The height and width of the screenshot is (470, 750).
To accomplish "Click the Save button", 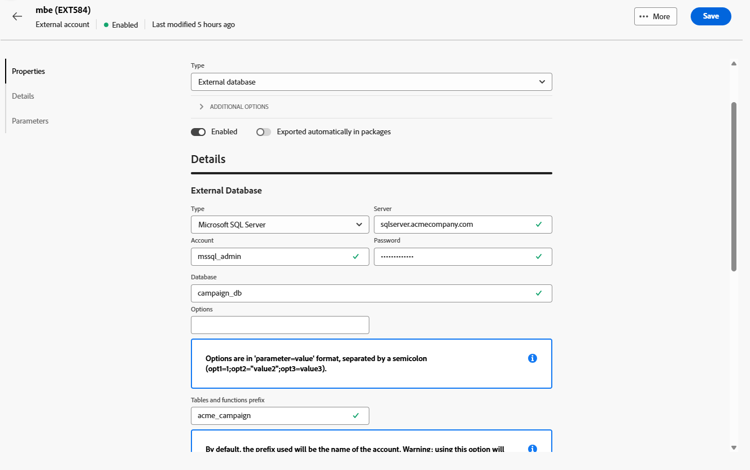I will point(710,16).
